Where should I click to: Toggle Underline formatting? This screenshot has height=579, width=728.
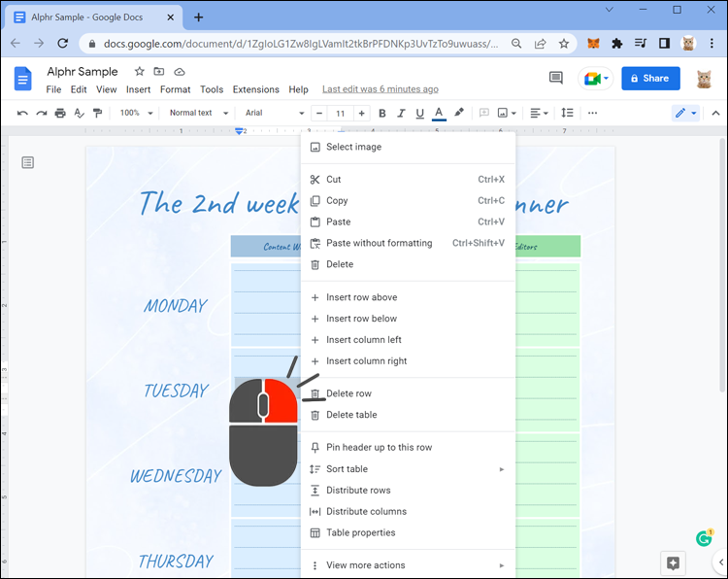click(419, 113)
